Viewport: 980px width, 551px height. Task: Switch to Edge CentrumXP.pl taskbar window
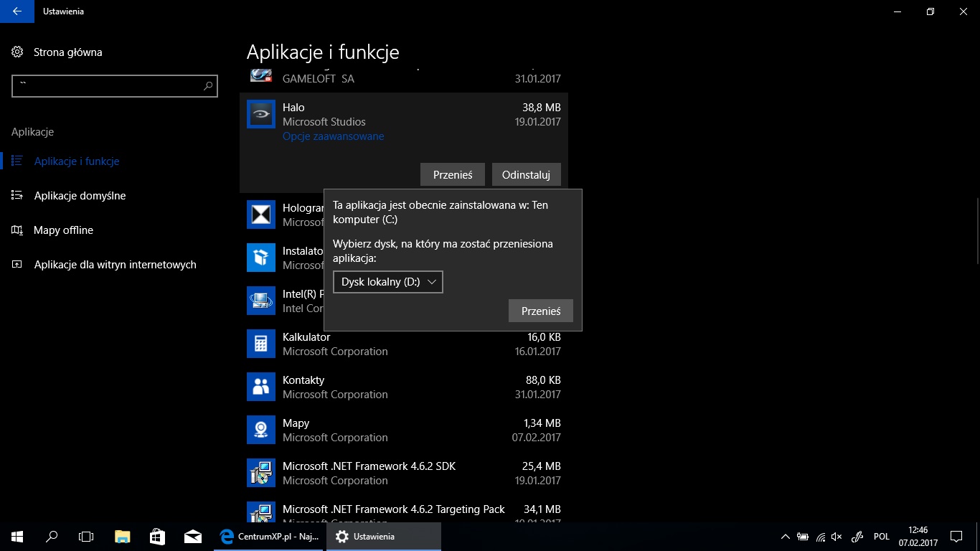[x=270, y=537]
